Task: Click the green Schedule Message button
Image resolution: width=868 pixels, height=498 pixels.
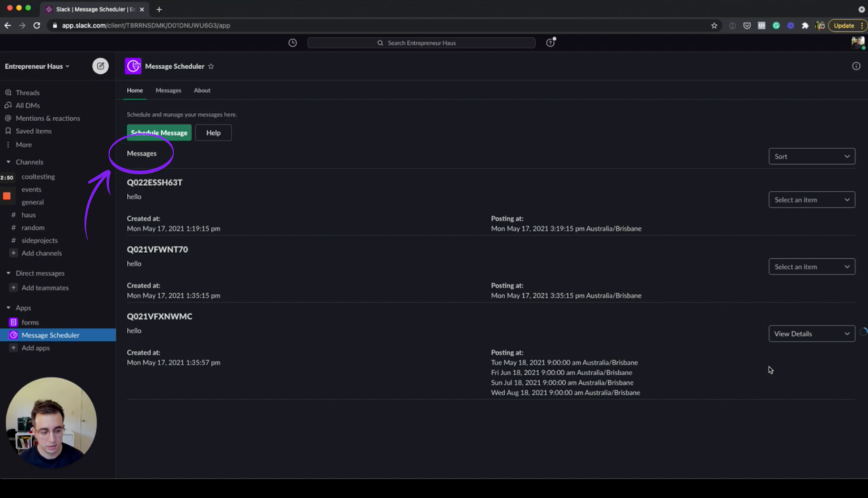Action: 158,132
